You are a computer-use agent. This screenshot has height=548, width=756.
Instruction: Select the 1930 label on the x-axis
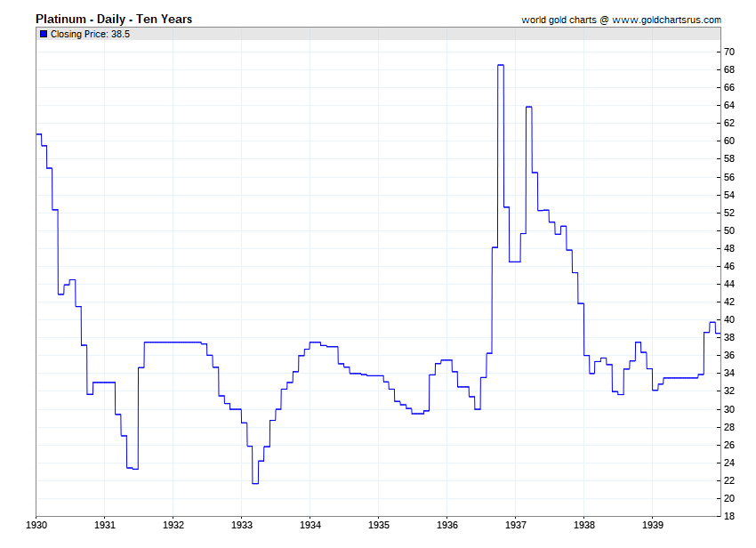[36, 526]
